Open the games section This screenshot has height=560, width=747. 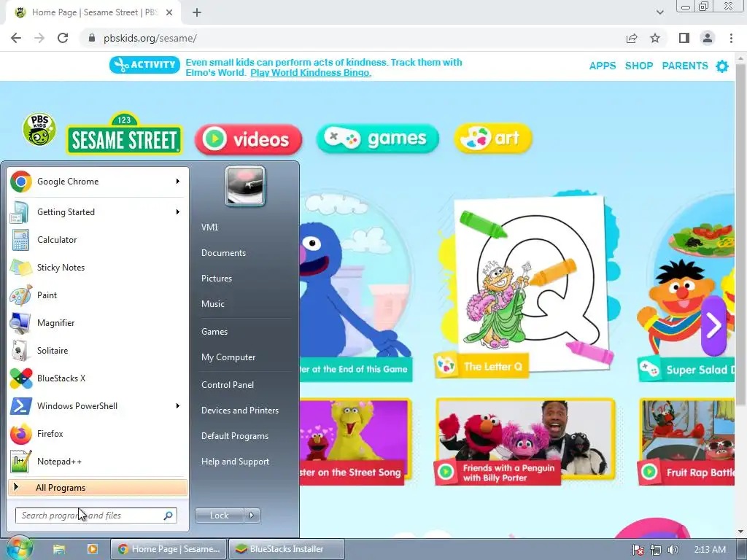[377, 139]
